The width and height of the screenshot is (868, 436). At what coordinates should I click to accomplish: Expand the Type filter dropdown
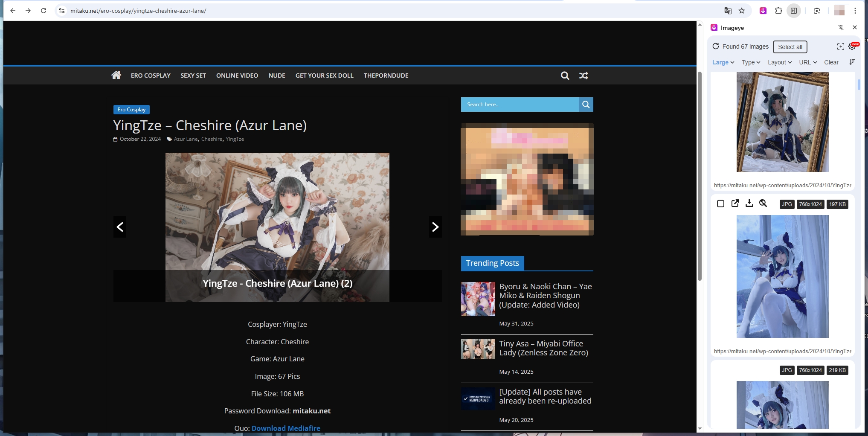pos(751,62)
